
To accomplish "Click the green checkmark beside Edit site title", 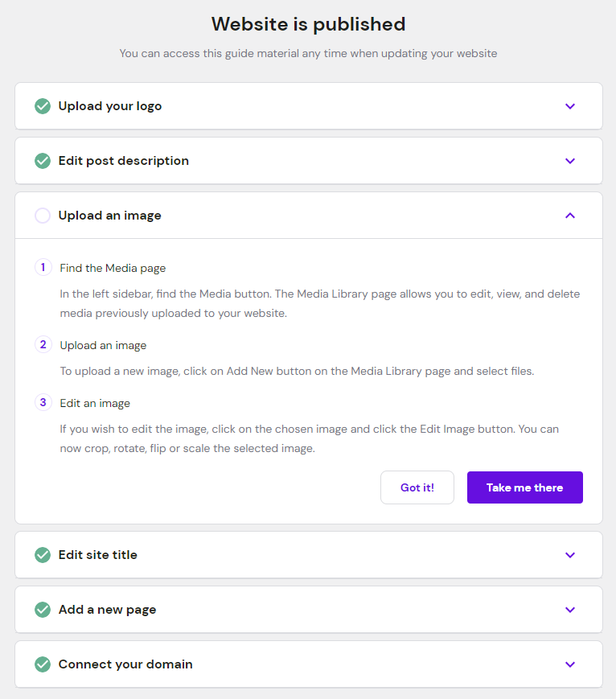I will [x=43, y=555].
